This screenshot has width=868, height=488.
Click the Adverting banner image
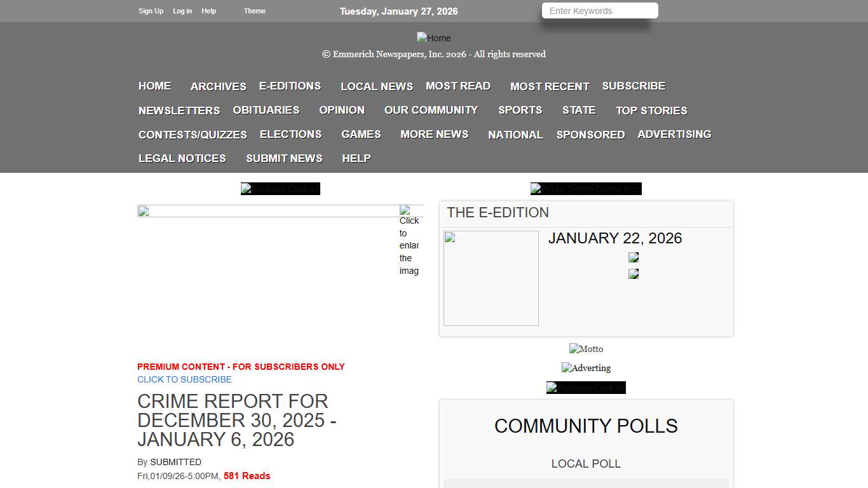586,368
